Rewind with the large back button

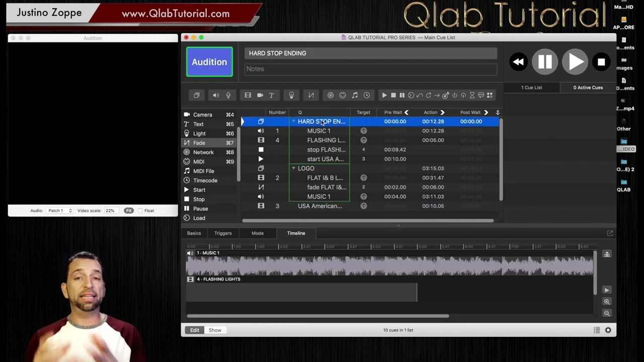point(518,62)
